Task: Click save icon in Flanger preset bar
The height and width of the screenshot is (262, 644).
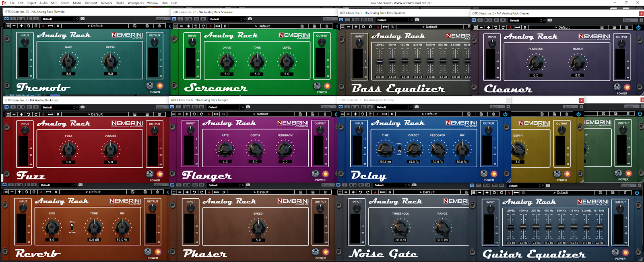Action: tap(301, 114)
